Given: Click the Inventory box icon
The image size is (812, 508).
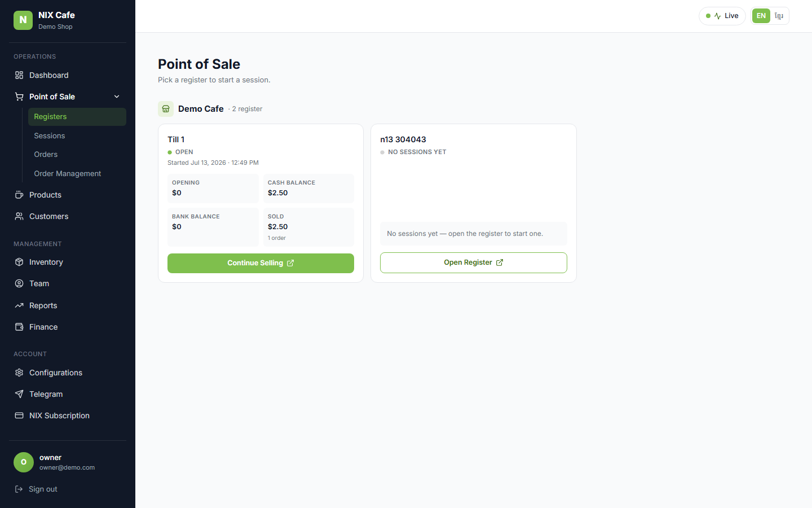Looking at the screenshot, I should pos(19,262).
